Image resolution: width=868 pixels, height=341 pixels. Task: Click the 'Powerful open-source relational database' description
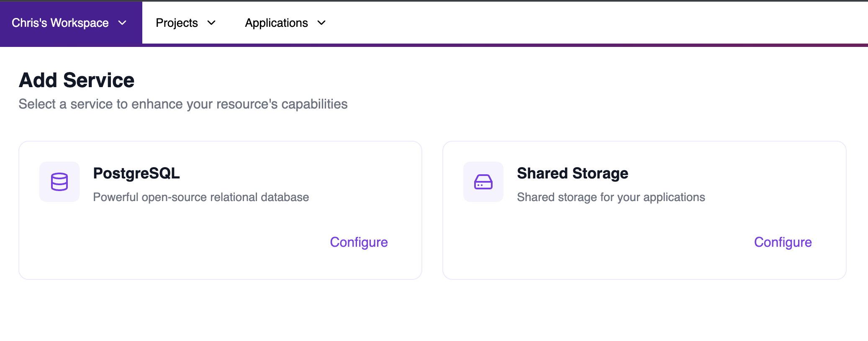click(201, 197)
